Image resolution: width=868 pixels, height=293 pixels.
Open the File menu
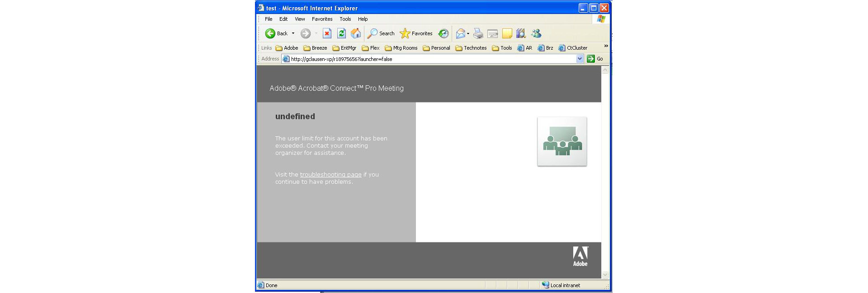point(269,19)
